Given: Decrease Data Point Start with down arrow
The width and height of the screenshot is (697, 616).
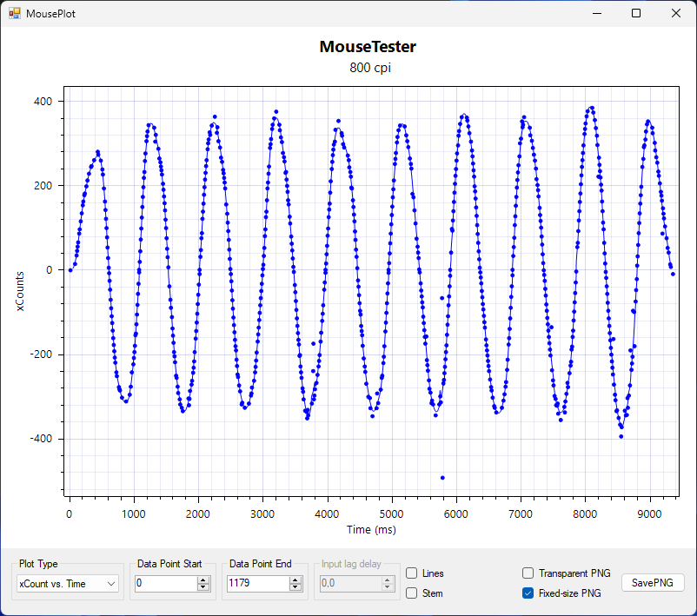Looking at the screenshot, I should [x=203, y=587].
